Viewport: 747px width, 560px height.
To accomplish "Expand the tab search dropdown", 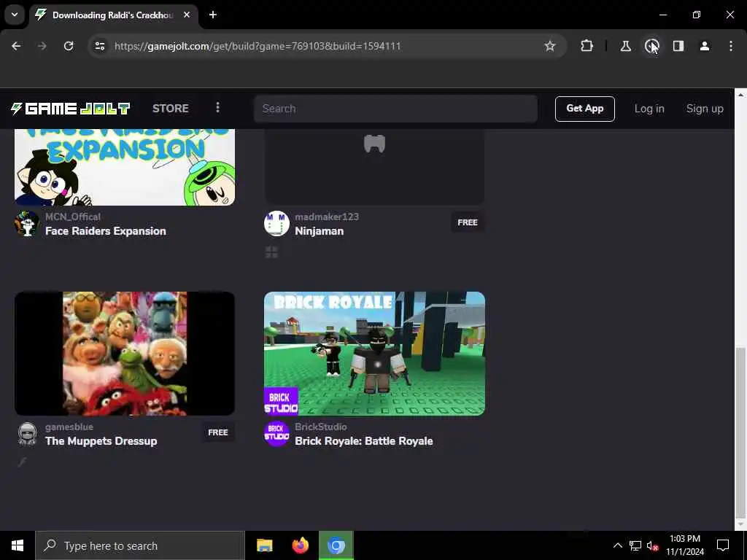I will [x=15, y=15].
